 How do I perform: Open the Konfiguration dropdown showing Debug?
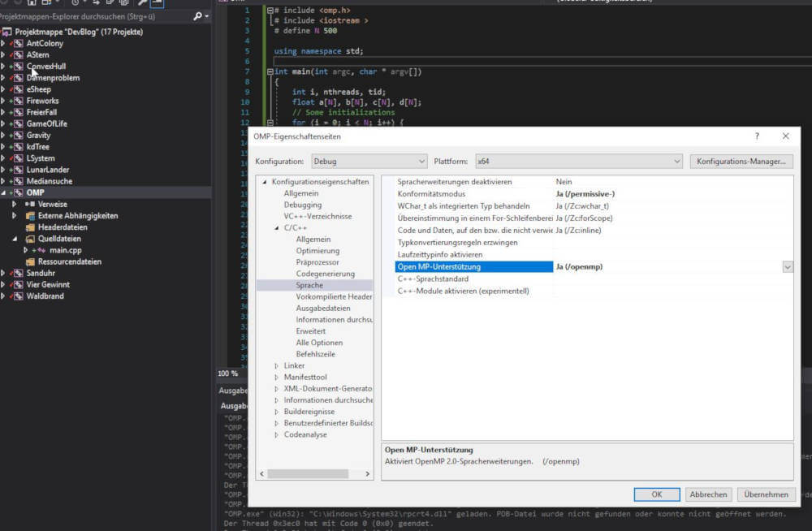[369, 162]
